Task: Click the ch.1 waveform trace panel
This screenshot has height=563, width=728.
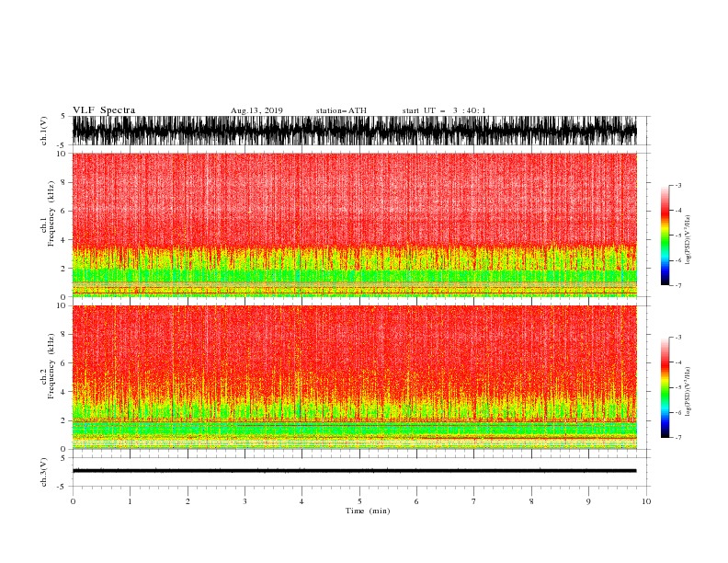Action: point(355,131)
